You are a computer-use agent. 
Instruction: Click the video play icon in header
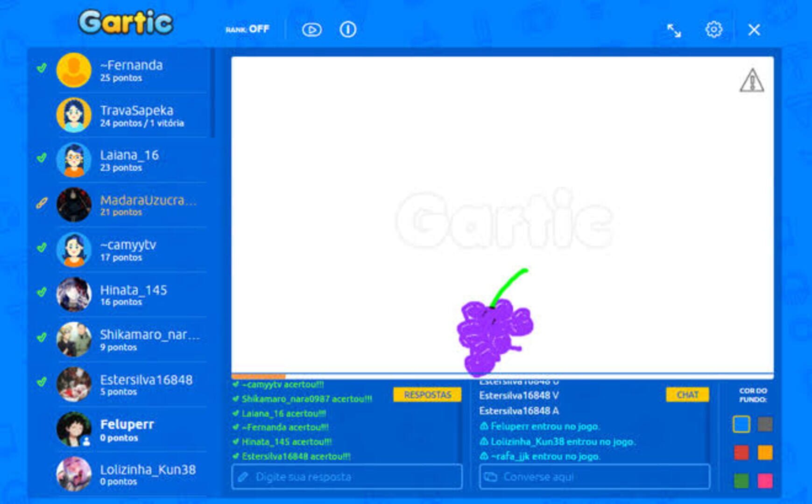point(311,30)
